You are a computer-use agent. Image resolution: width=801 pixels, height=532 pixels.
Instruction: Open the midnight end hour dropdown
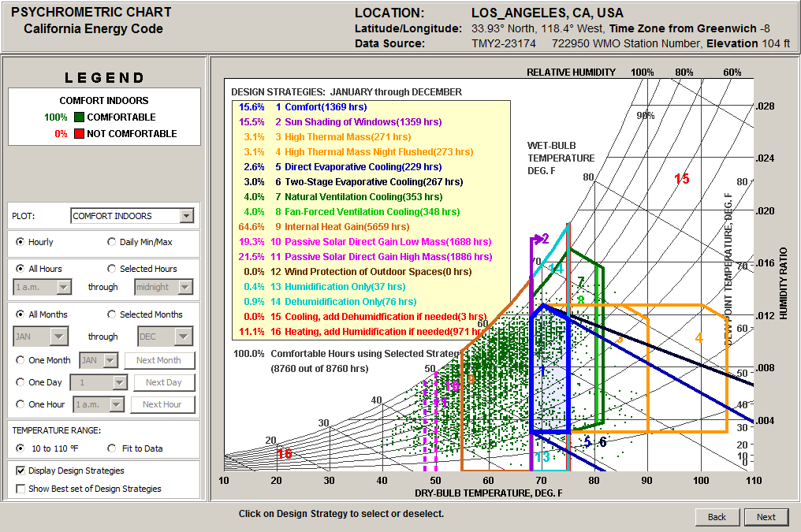[x=184, y=288]
